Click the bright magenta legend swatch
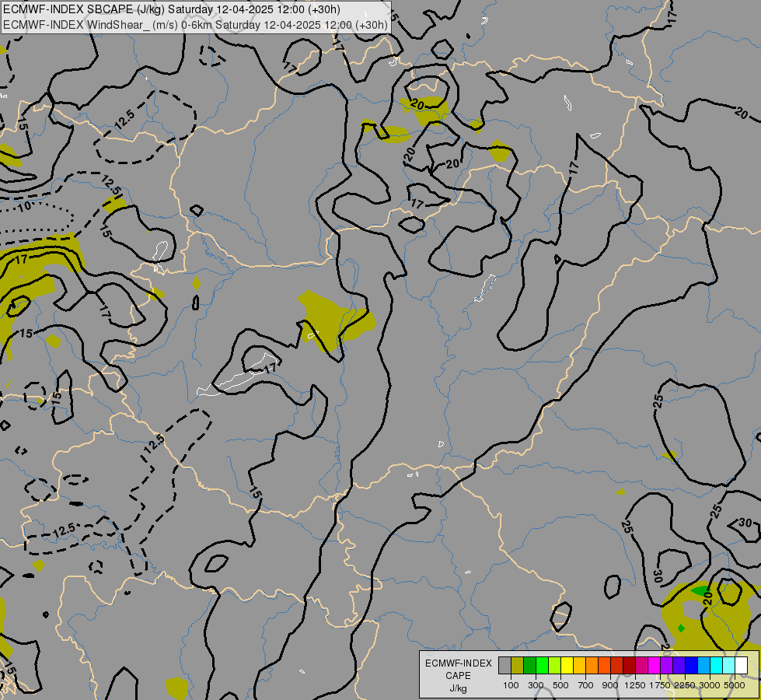Viewport: 761px width, 700px height. coord(655,665)
